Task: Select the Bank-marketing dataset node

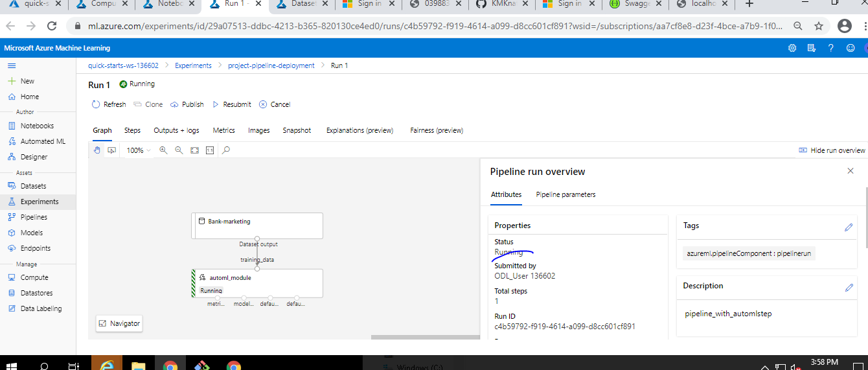Action: pyautogui.click(x=257, y=225)
